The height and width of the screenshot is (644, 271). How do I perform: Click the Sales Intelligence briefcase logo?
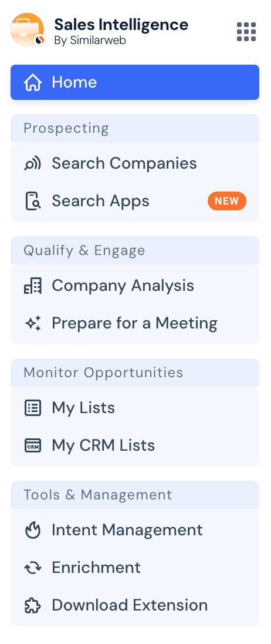[28, 29]
